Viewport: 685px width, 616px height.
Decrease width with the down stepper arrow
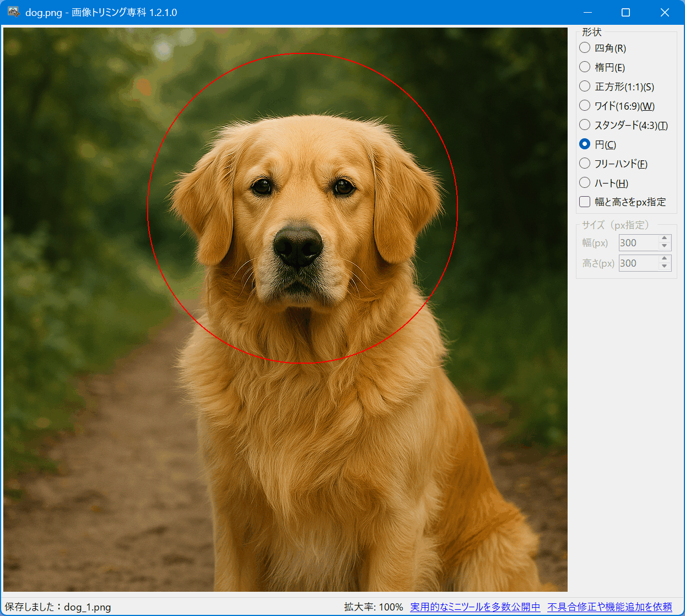pyautogui.click(x=665, y=246)
